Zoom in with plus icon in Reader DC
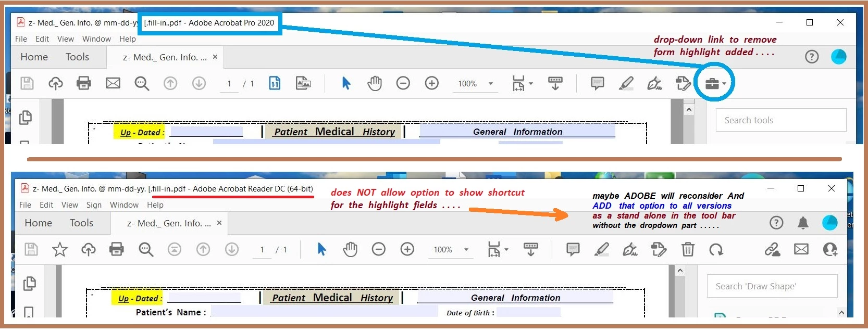The width and height of the screenshot is (868, 332). (x=407, y=250)
